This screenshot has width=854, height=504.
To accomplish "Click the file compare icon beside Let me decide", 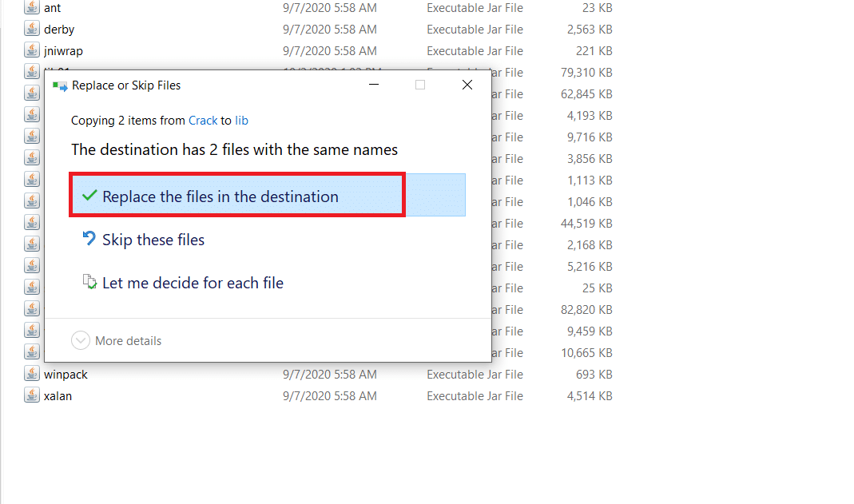I will point(89,282).
